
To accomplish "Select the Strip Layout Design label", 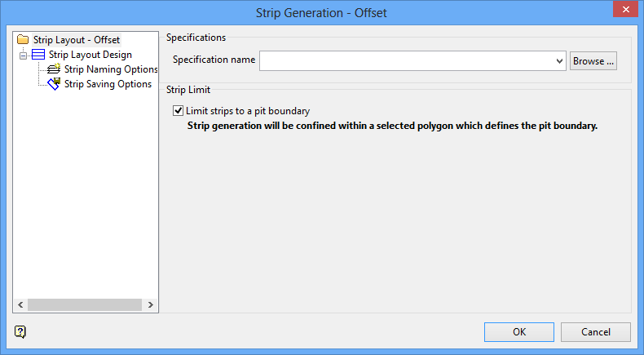I will pyautogui.click(x=90, y=55).
